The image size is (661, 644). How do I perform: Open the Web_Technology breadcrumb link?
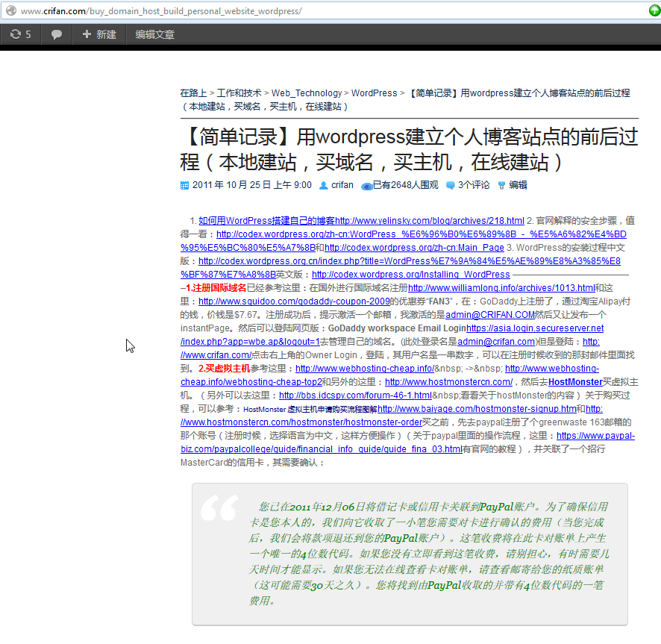point(307,93)
